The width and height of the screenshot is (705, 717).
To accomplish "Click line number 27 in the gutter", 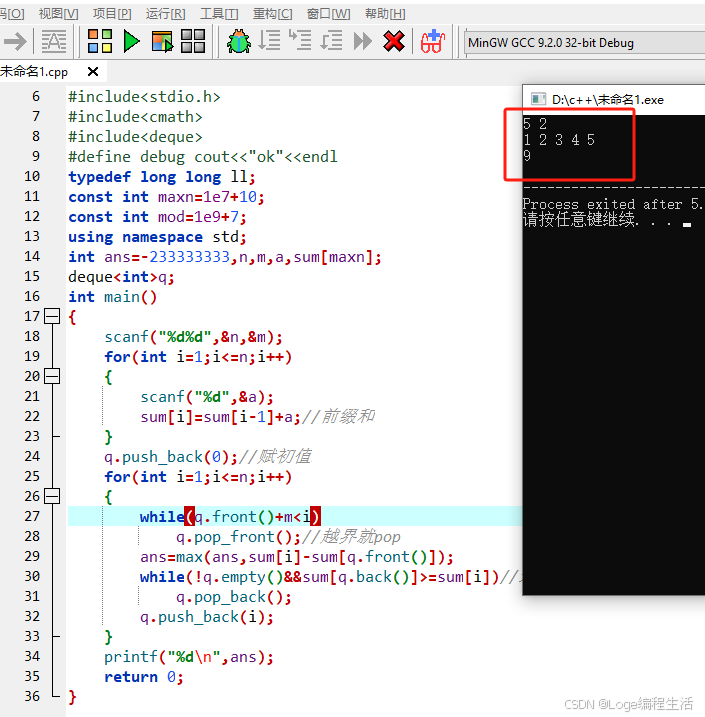I will tap(32, 516).
